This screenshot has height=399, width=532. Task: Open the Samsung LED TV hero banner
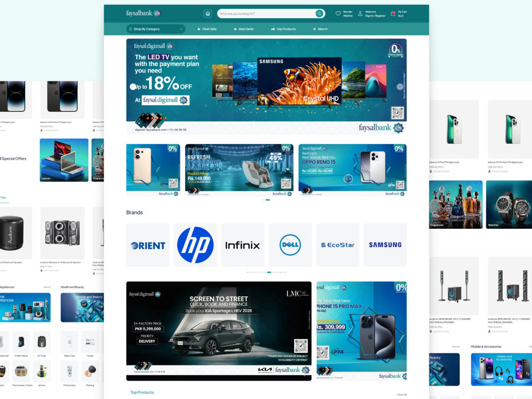point(267,87)
